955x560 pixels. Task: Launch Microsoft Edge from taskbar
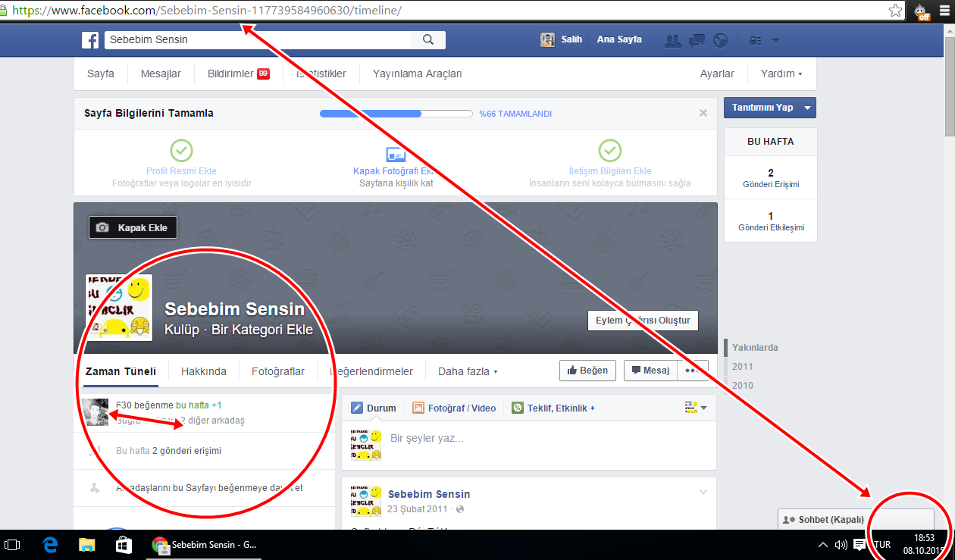pyautogui.click(x=51, y=545)
